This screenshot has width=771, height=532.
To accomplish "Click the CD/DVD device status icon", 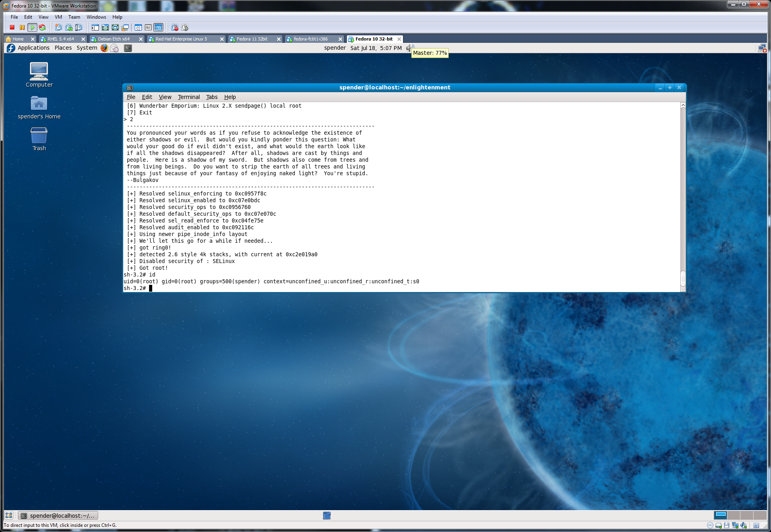I will 710,525.
